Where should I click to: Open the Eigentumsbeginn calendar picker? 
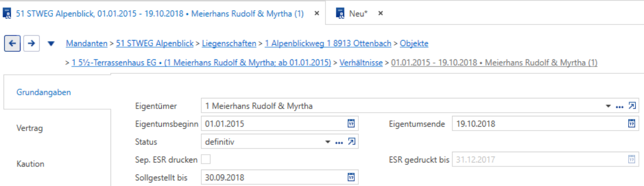[x=351, y=123]
